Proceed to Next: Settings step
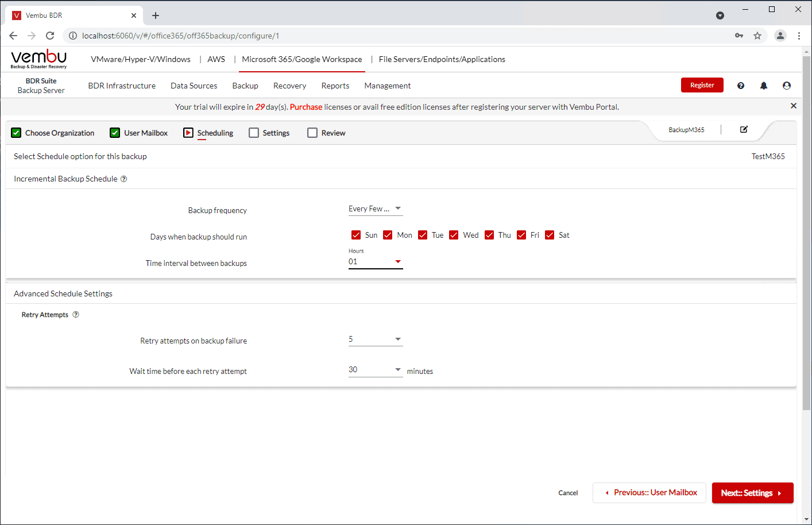 [x=753, y=493]
